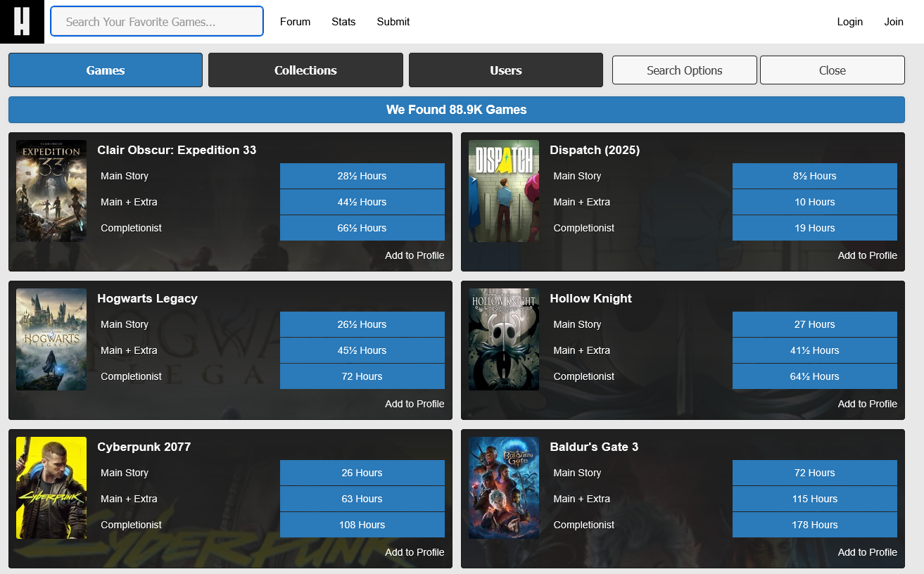The image size is (924, 574).
Task: Click Hollow Knight's '27 Hours' main story time
Action: pyautogui.click(x=815, y=324)
